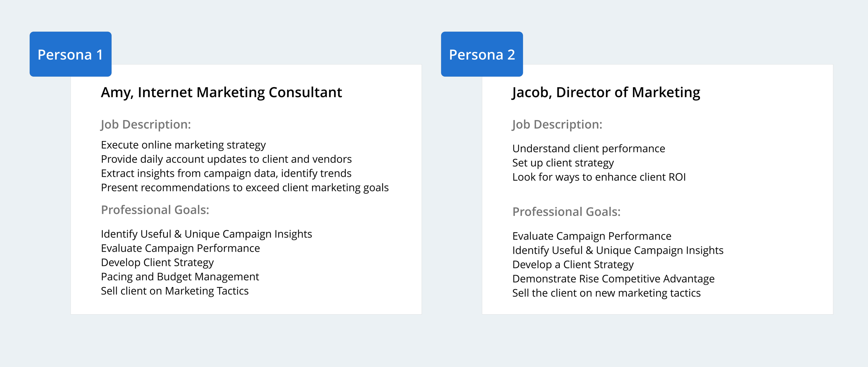Select the line Execute online marketing strategy
The height and width of the screenshot is (367, 868).
click(183, 145)
